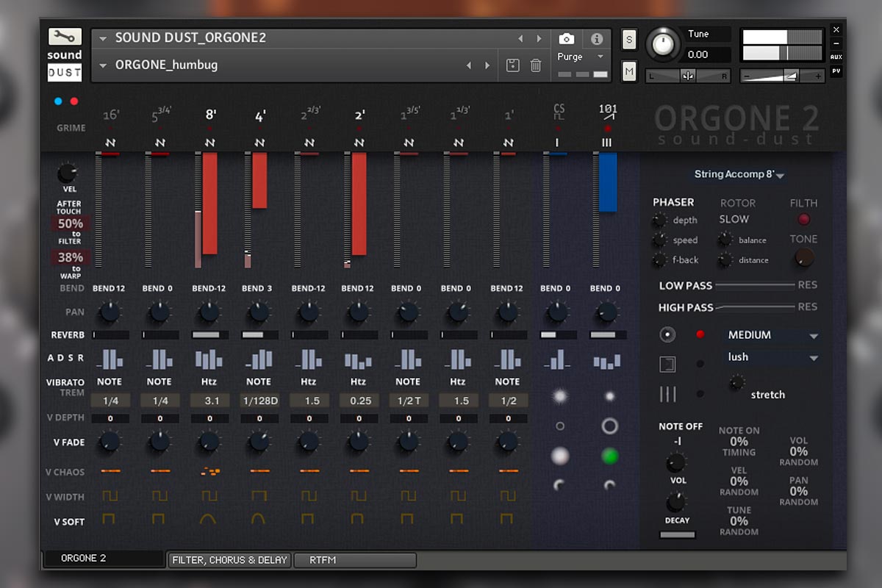Click the ADSR envelope icon in BEND 12 first column
Screen dimensions: 882x588
pyautogui.click(x=109, y=359)
